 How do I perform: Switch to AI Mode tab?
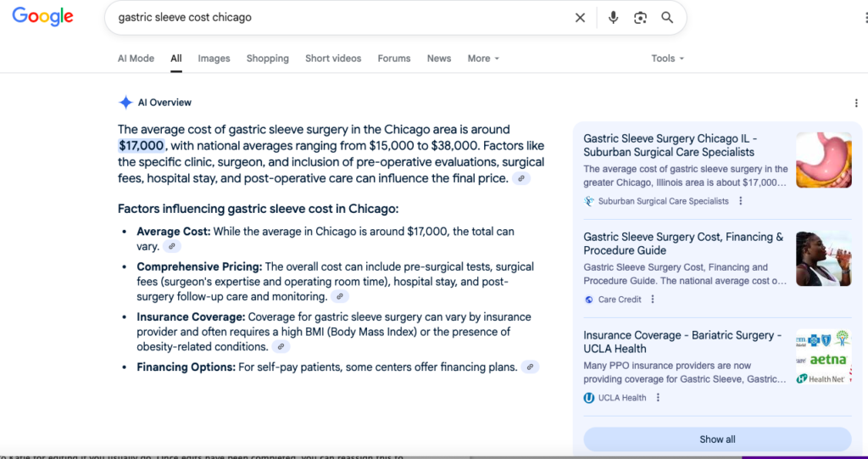point(136,59)
